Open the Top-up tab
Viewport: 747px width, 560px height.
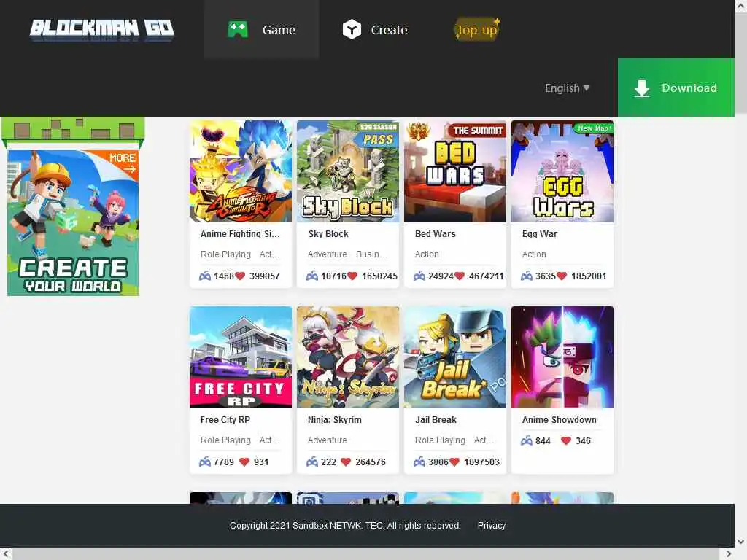[476, 29]
